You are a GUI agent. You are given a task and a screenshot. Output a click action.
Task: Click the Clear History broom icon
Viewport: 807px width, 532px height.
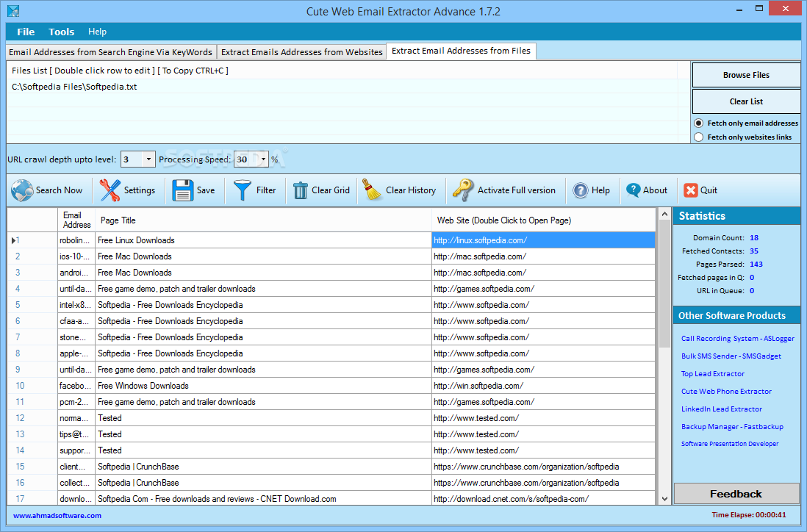pyautogui.click(x=372, y=190)
